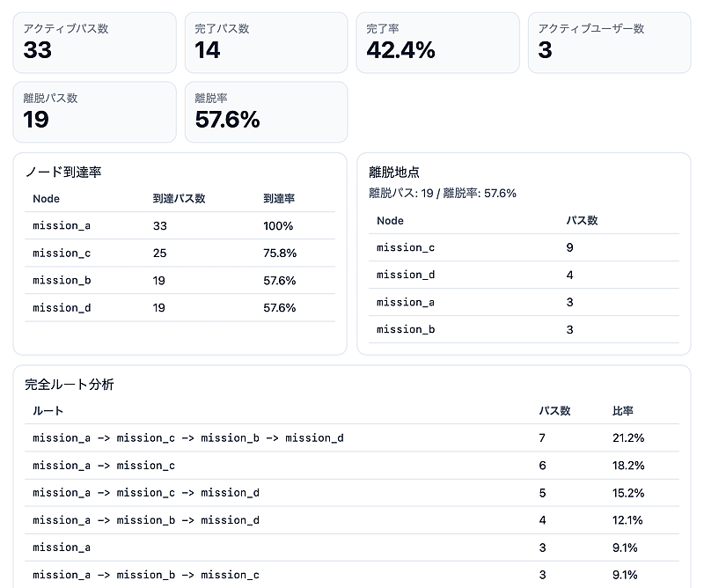Select the route row with 15.2% ratio
Viewport: 704px width, 588px height.
(x=352, y=493)
